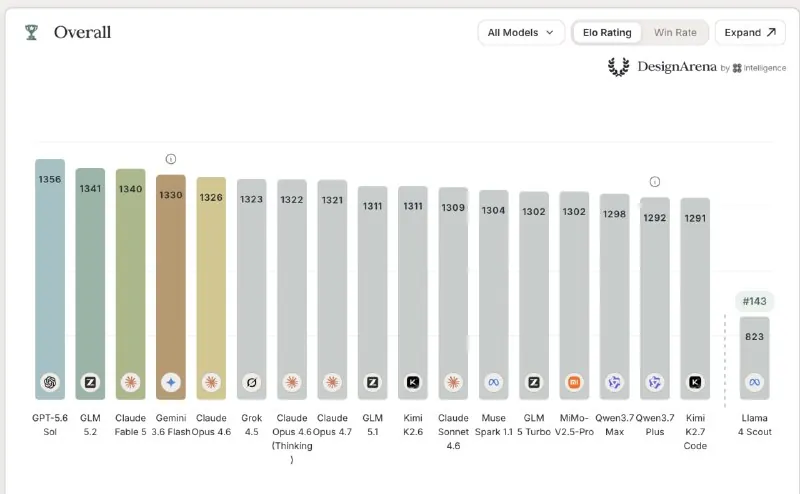The height and width of the screenshot is (494, 800).
Task: Click info icon above Qwen3.7 Plus bar
Action: (x=655, y=182)
